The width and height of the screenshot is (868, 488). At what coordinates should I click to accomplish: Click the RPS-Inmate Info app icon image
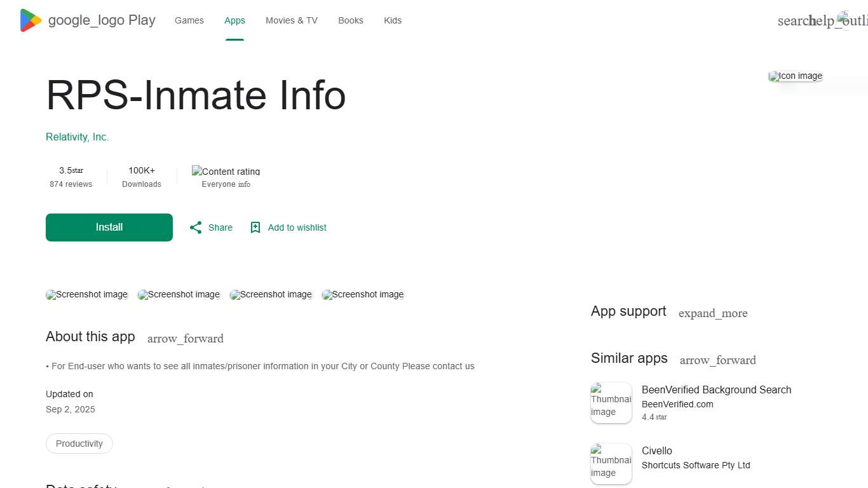point(796,76)
